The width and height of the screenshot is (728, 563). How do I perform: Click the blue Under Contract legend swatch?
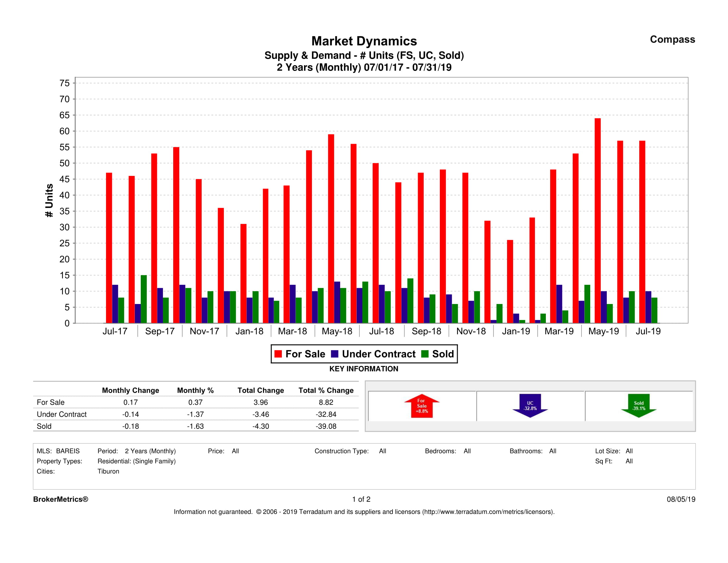tap(335, 354)
